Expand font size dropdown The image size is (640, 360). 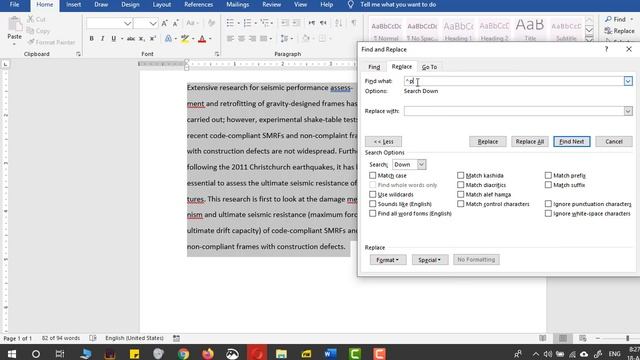pyautogui.click(x=153, y=23)
